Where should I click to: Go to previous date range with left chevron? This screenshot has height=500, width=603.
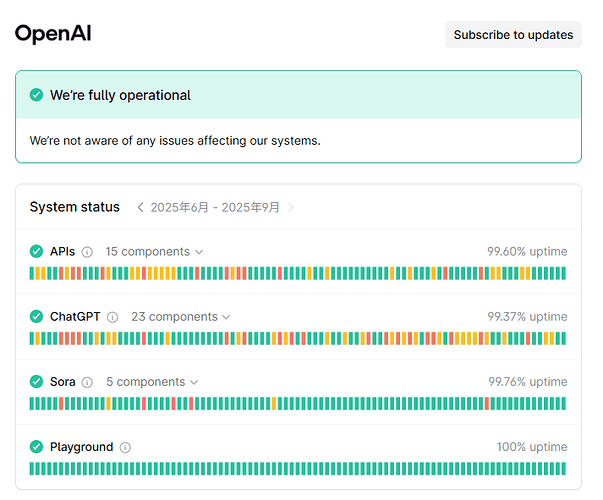140,208
